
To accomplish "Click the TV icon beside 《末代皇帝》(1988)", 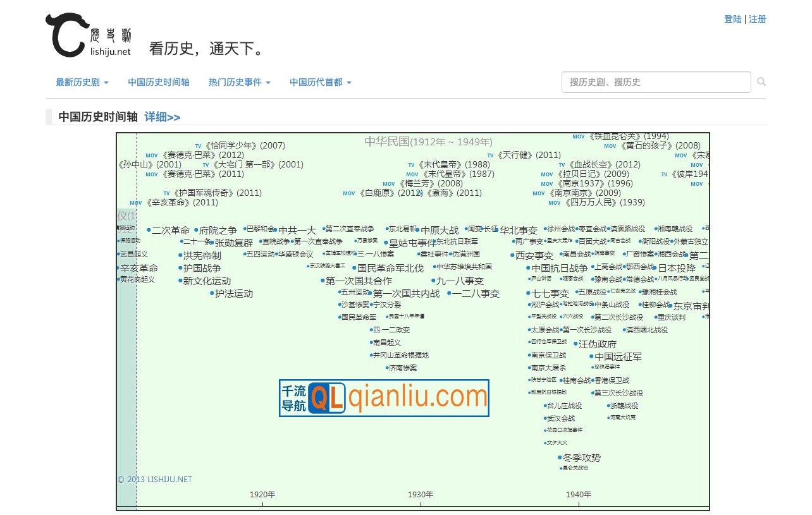I will [411, 164].
